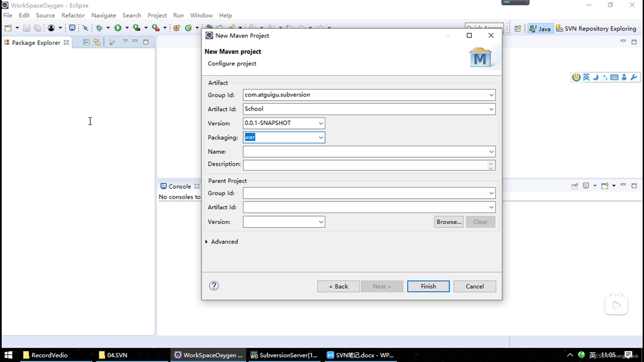The width and height of the screenshot is (644, 362).
Task: Click the Finish button to create project
Action: tap(428, 286)
